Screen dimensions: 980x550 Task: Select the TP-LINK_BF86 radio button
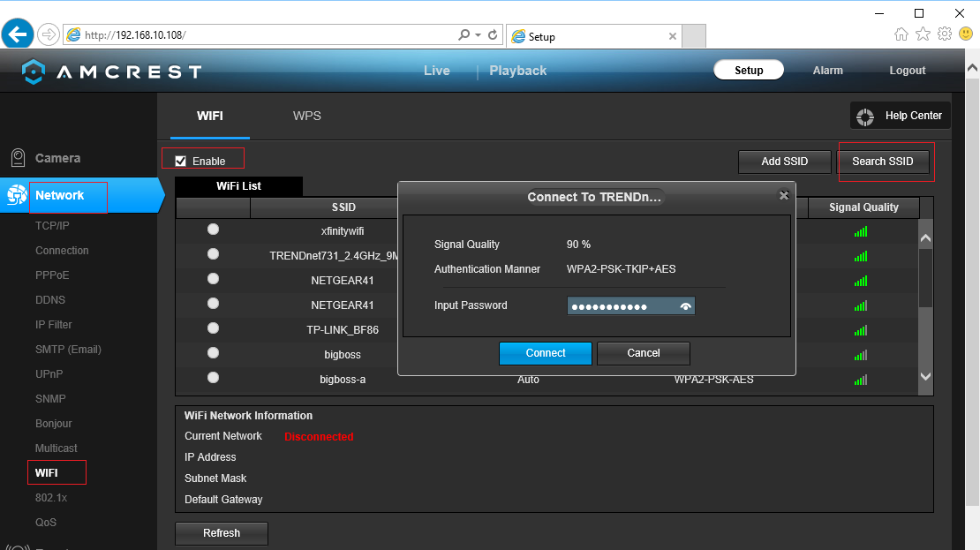[213, 328]
